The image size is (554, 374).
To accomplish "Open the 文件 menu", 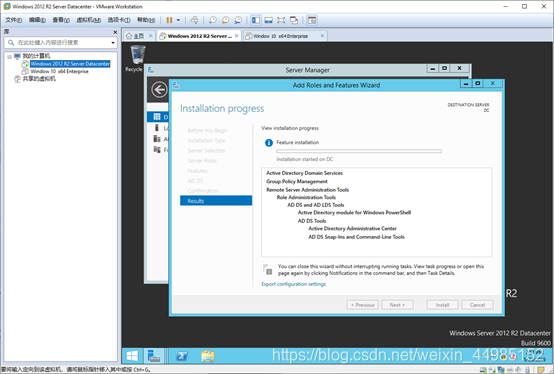I will (14, 20).
